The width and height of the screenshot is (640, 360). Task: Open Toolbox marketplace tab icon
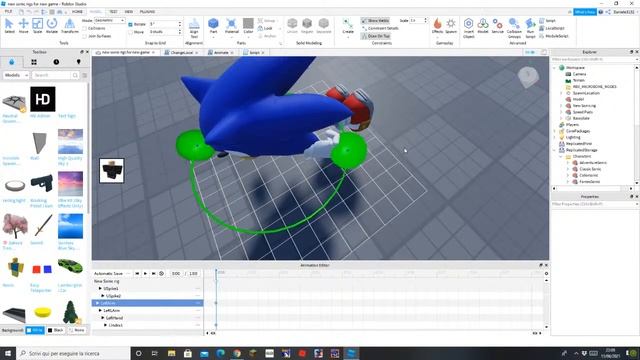11,62
